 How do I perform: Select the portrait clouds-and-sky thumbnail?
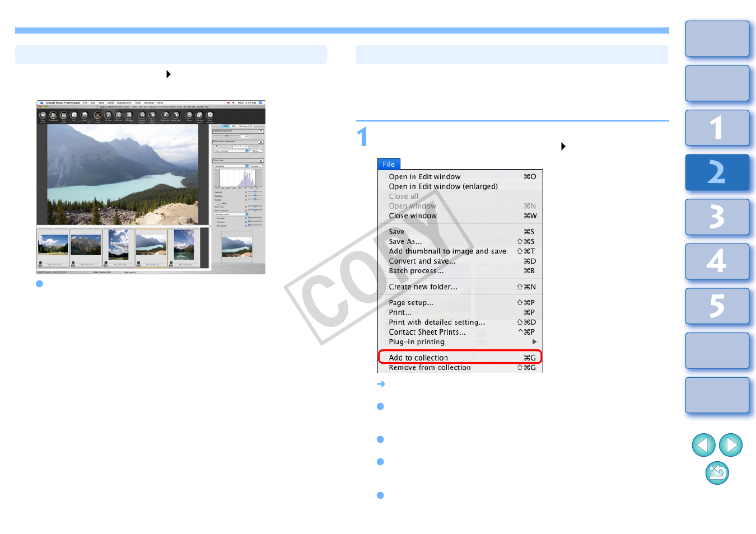(x=119, y=245)
